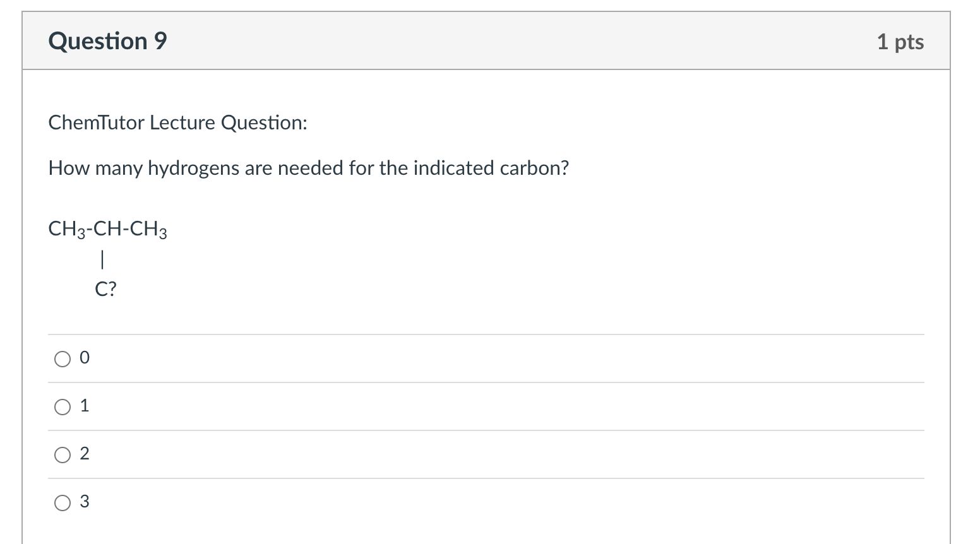Click the "0" answer label text
The height and width of the screenshot is (544, 980).
pyautogui.click(x=85, y=358)
